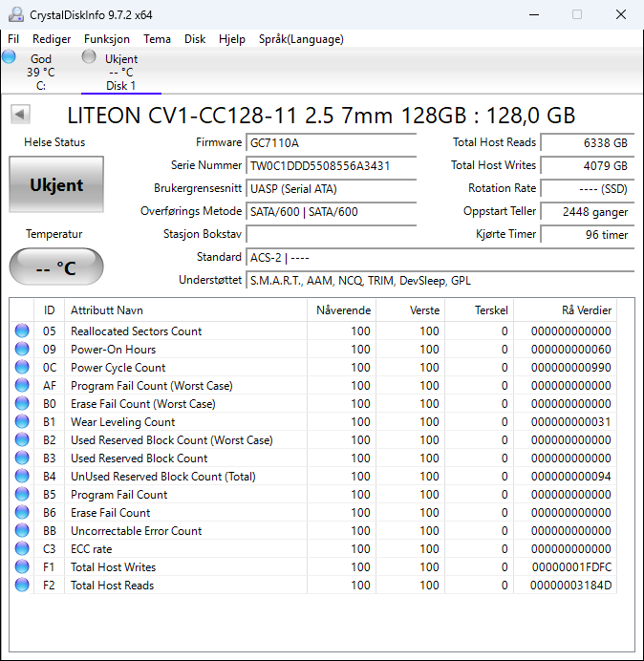Click status orb for the B3 attribute row
This screenshot has height=661, width=644.
pyautogui.click(x=22, y=458)
